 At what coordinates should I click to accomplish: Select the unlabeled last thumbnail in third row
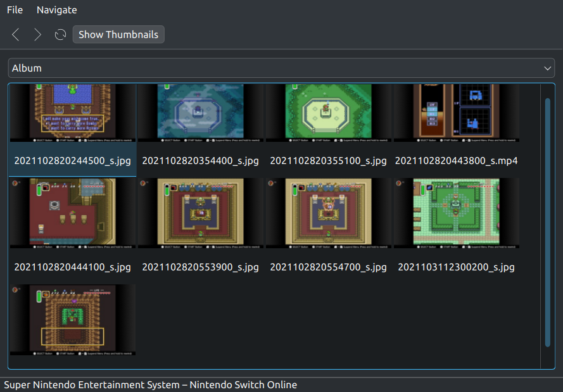[x=73, y=320]
